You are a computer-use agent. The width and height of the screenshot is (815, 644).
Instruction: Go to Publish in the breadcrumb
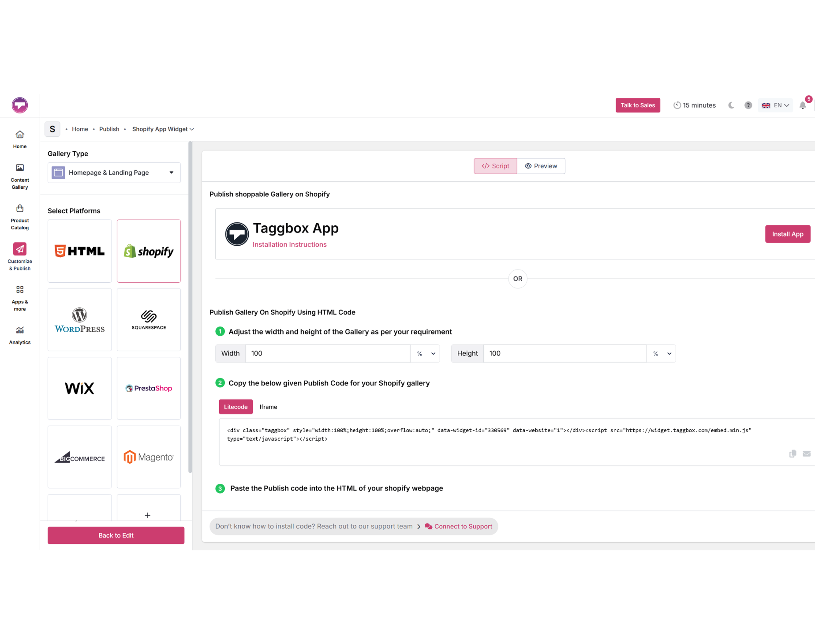109,129
